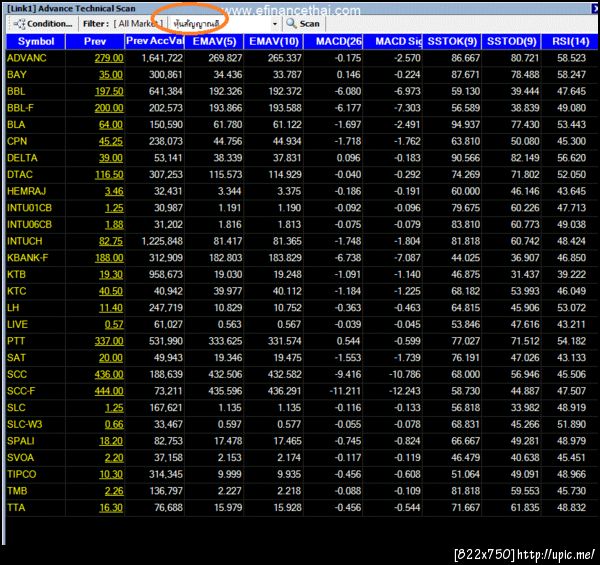Select the HEMRAJ symbol

[26, 191]
